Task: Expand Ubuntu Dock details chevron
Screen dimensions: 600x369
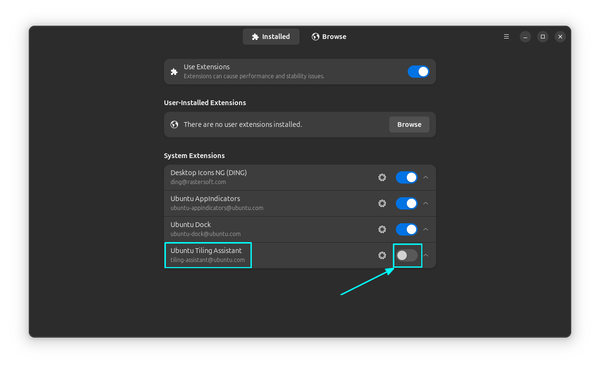Action: 426,229
